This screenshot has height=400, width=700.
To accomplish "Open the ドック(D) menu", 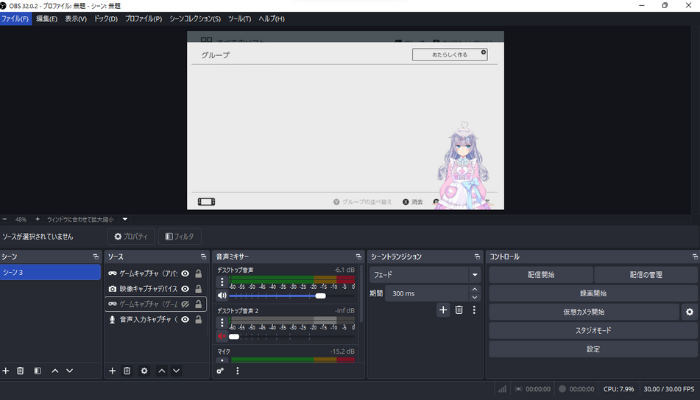I will pos(106,19).
